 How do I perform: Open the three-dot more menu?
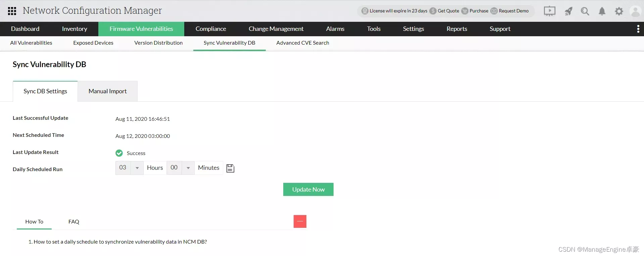pos(638,29)
